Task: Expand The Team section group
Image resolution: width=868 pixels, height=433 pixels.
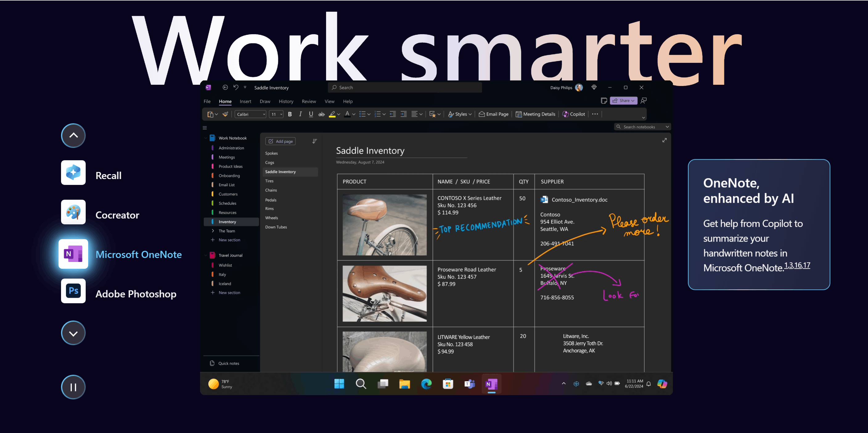Action: pos(213,231)
